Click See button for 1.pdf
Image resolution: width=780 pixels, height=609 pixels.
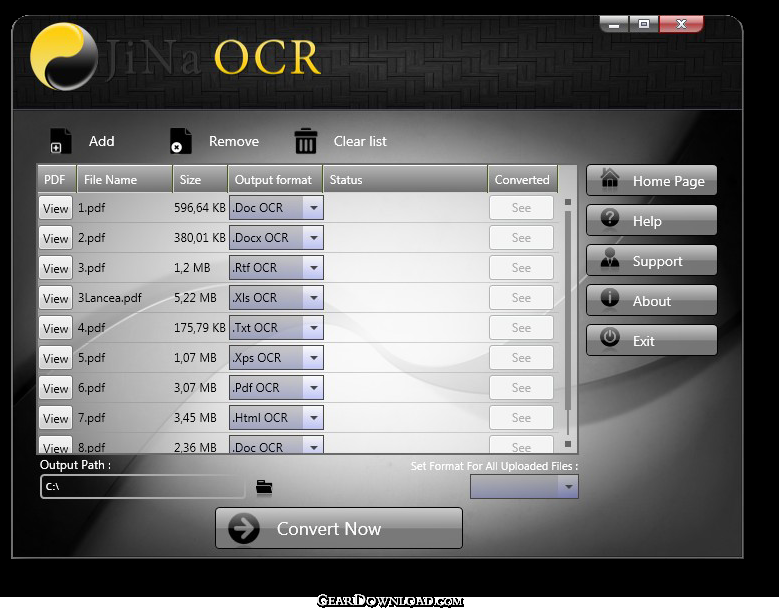tap(521, 208)
